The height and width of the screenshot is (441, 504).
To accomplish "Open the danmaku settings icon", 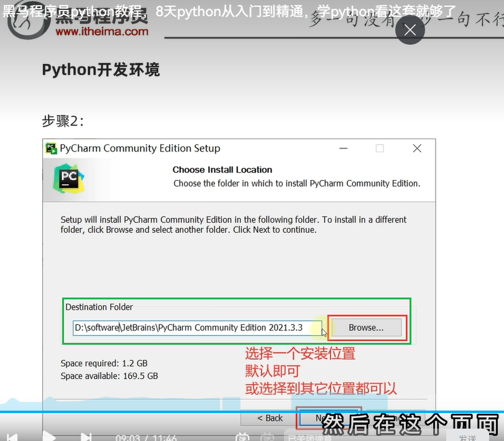I will (267, 437).
